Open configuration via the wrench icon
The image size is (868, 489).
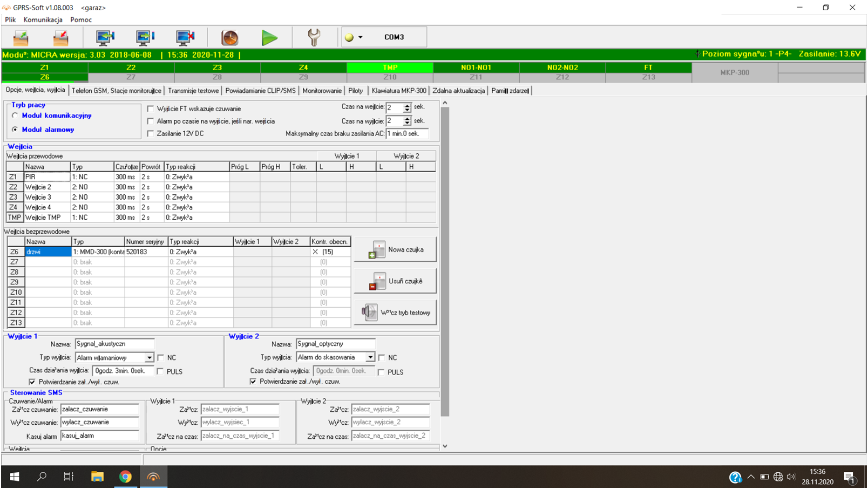[314, 37]
